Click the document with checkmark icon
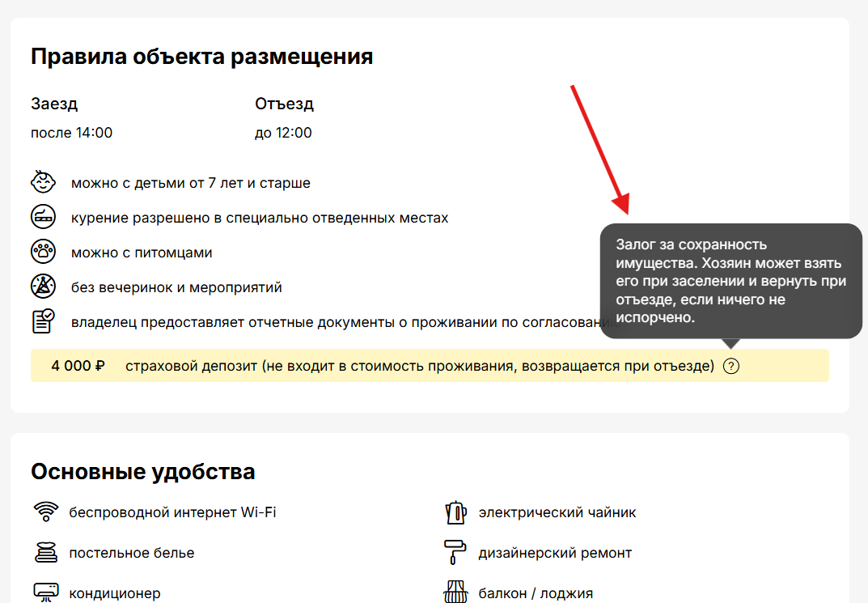Viewport: 868px width, 603px height. click(43, 321)
